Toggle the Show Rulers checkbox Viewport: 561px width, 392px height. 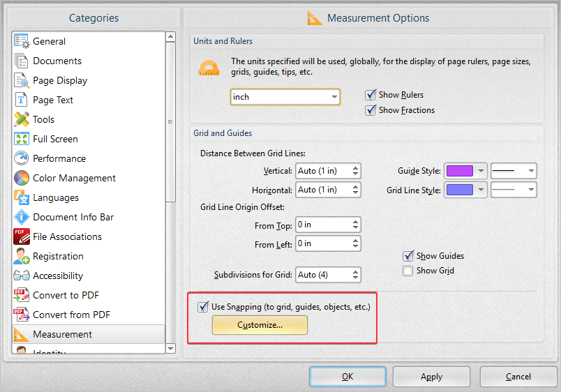point(371,95)
